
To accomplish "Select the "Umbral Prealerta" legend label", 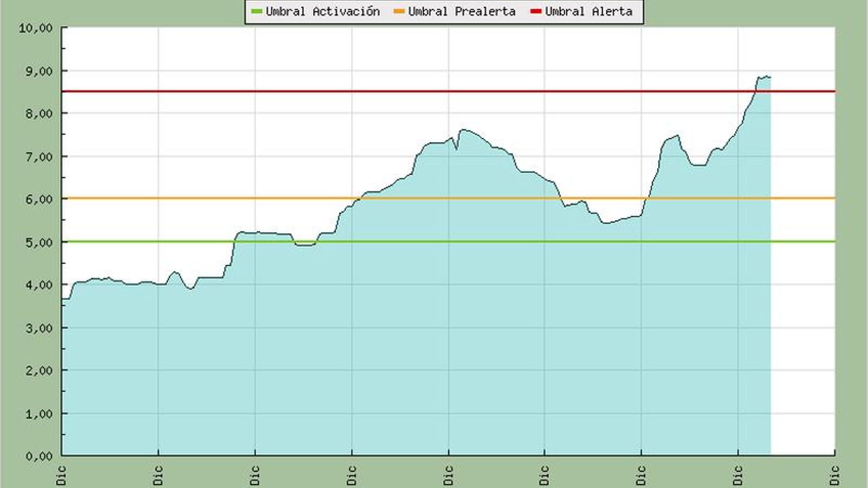I will (x=462, y=11).
